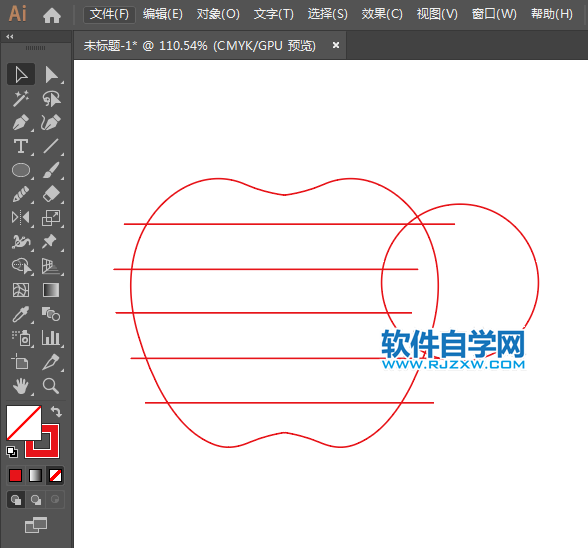
Task: Change Screen Mode button
Action: pos(36,525)
